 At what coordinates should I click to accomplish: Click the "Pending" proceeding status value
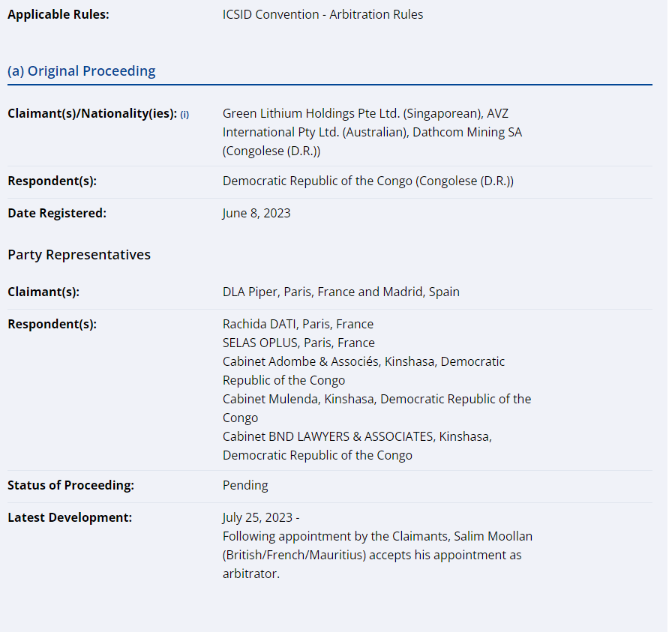(x=245, y=485)
